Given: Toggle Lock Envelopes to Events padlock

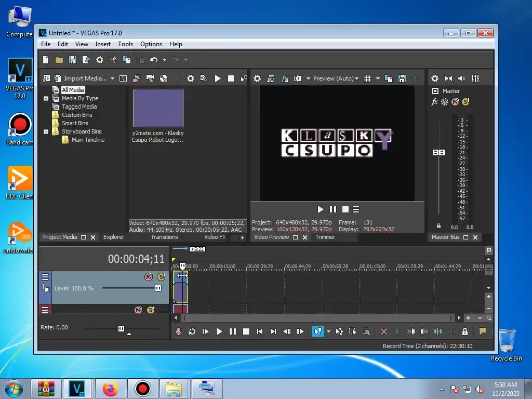Looking at the screenshot, I should point(465,331).
